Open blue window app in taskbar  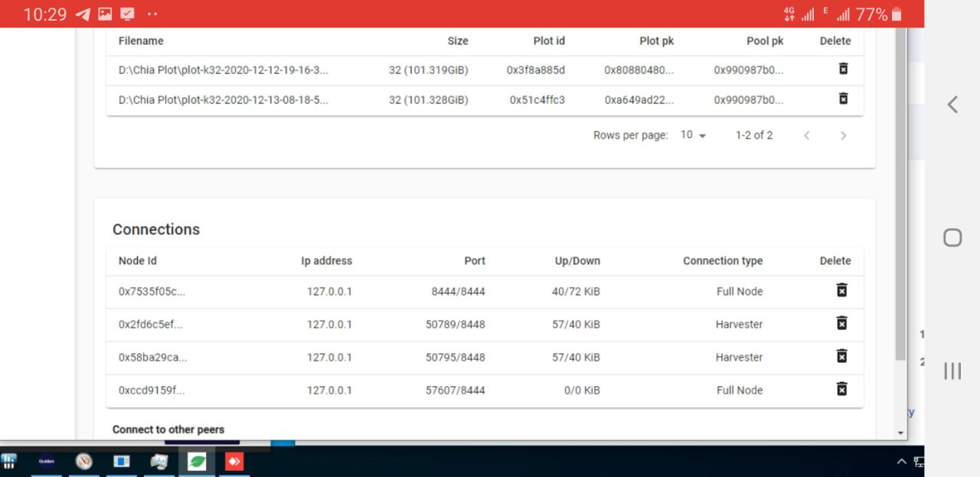pyautogui.click(x=122, y=461)
